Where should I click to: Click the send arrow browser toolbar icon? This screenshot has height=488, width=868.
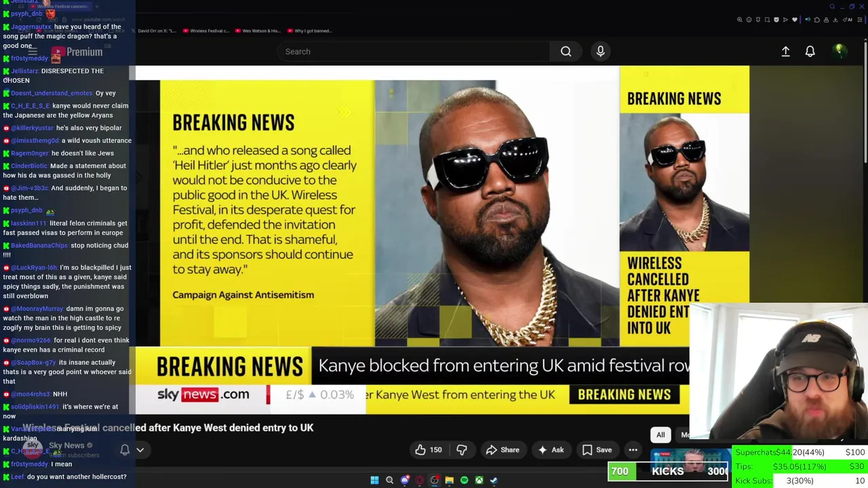click(785, 20)
